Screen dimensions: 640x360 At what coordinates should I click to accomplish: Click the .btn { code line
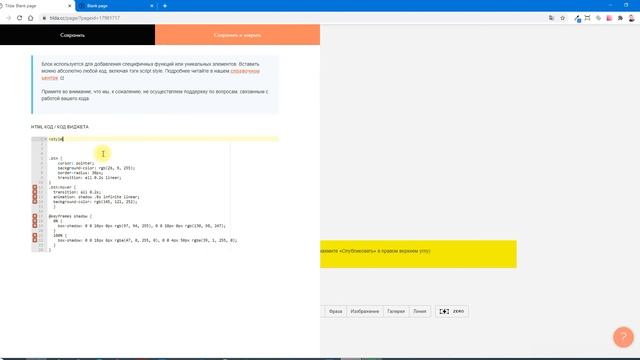pyautogui.click(x=56, y=158)
